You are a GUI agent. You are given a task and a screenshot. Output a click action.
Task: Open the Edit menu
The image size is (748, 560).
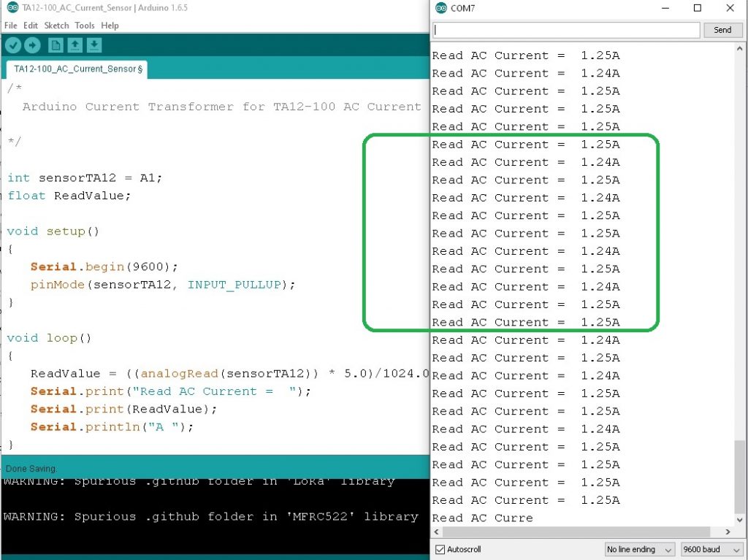[x=31, y=26]
